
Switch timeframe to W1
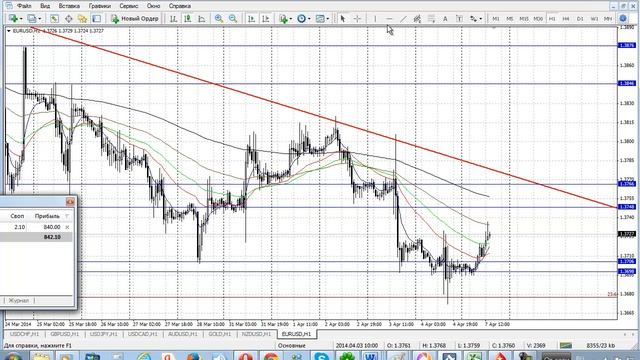tap(594, 19)
